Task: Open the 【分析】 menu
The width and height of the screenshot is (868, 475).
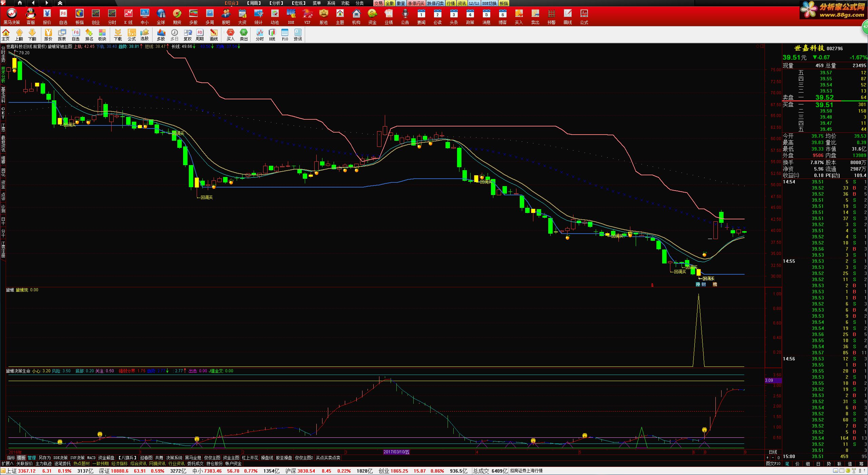Action: 276,3
